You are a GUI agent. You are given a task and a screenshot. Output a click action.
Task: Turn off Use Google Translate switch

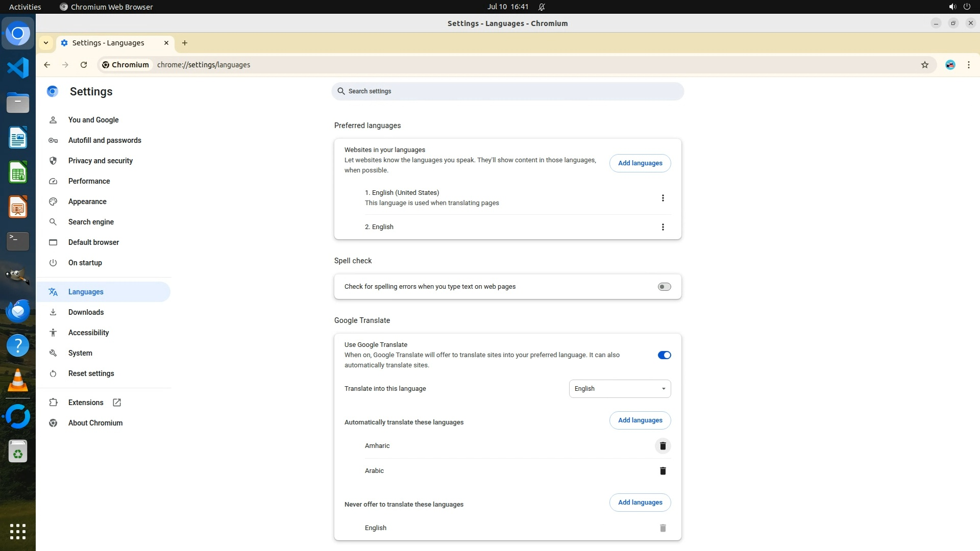[664, 355]
